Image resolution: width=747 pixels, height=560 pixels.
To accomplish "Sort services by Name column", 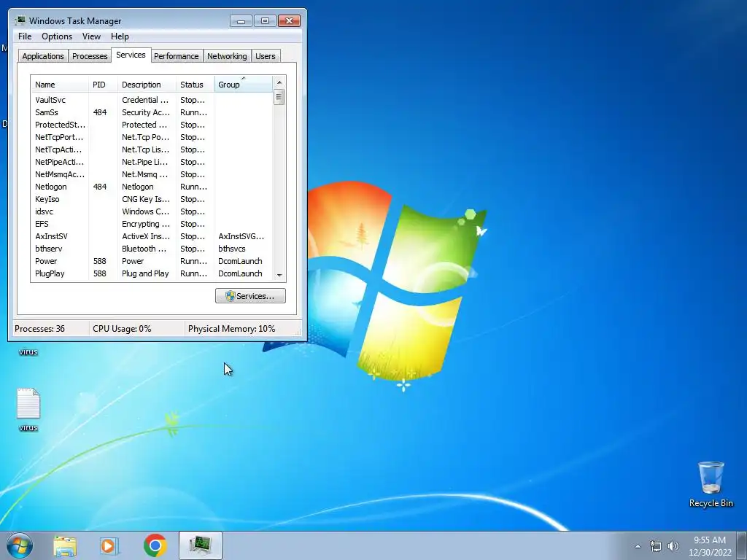I will pyautogui.click(x=60, y=85).
